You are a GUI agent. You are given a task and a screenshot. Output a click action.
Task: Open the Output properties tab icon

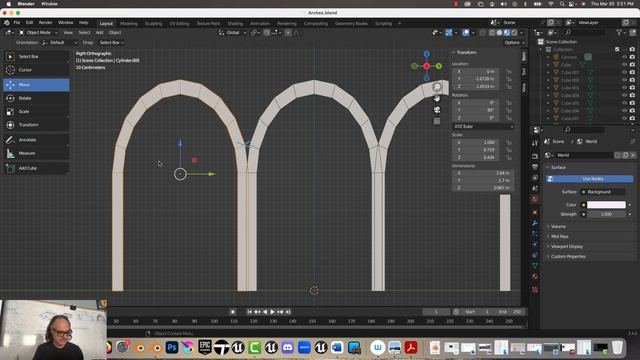tap(535, 167)
